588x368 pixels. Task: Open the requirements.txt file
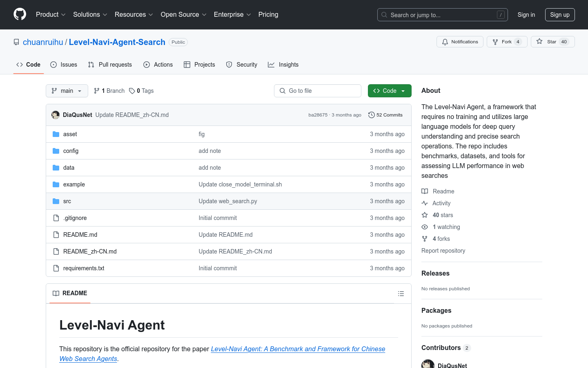(84, 268)
